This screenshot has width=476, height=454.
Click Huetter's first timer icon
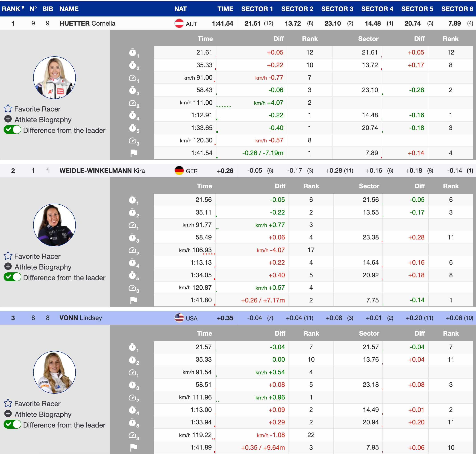click(x=133, y=53)
